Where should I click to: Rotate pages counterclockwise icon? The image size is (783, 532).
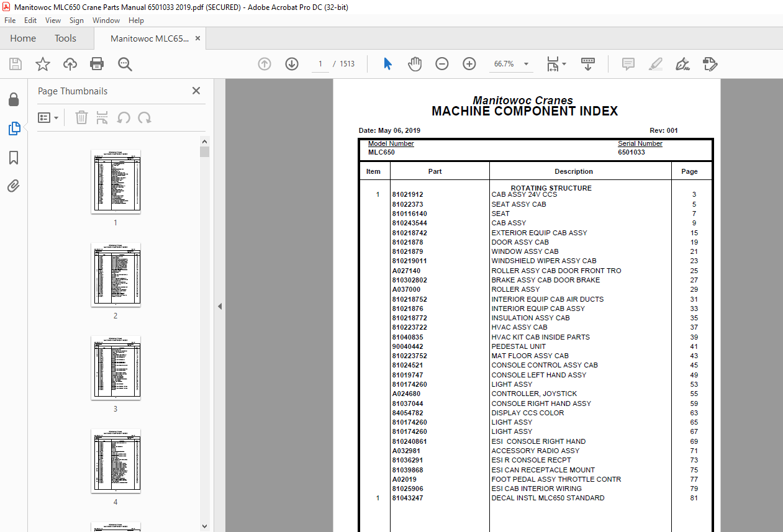click(x=124, y=117)
